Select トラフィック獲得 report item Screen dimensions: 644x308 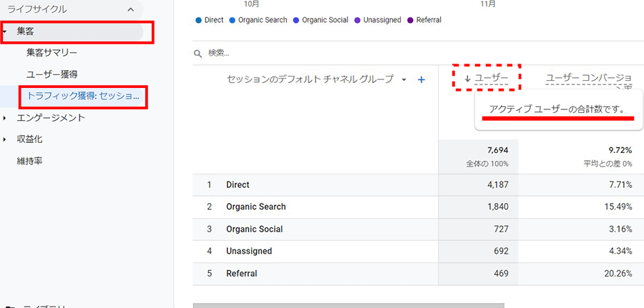82,95
